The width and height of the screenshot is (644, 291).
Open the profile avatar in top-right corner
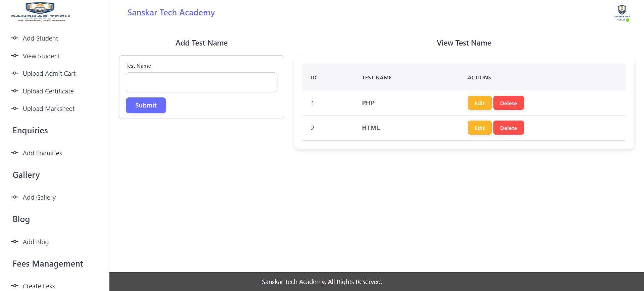coord(622,13)
